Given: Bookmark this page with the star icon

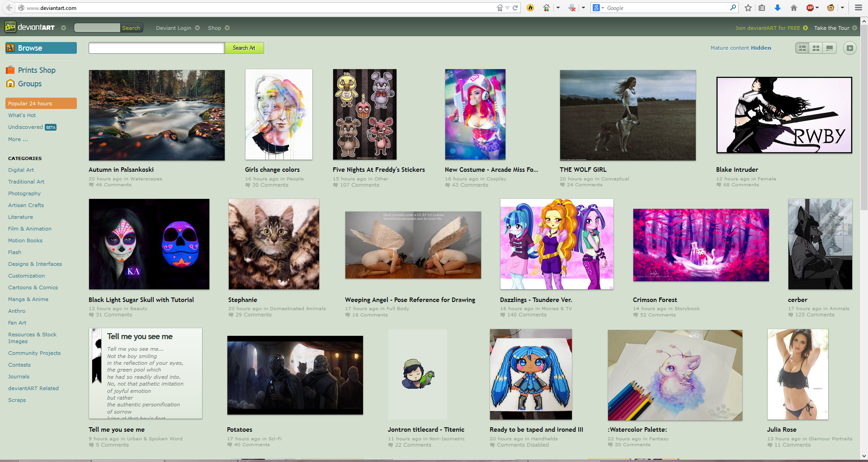Looking at the screenshot, I should click(748, 8).
